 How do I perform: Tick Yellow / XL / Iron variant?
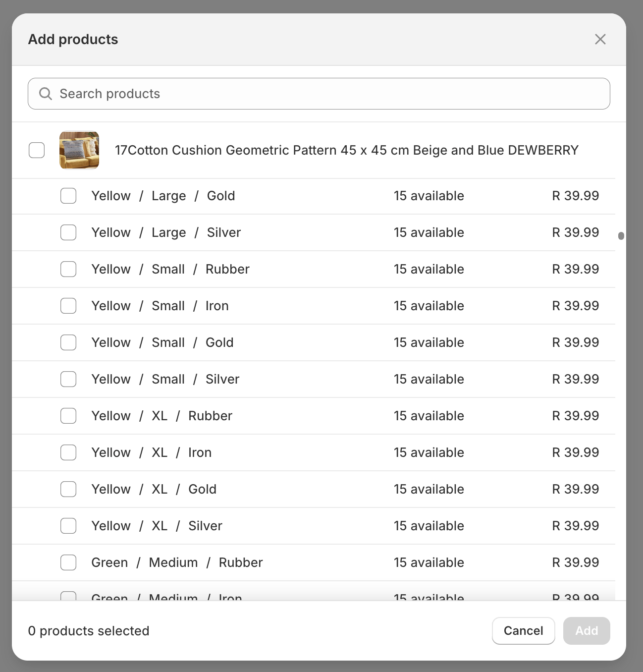pos(68,452)
